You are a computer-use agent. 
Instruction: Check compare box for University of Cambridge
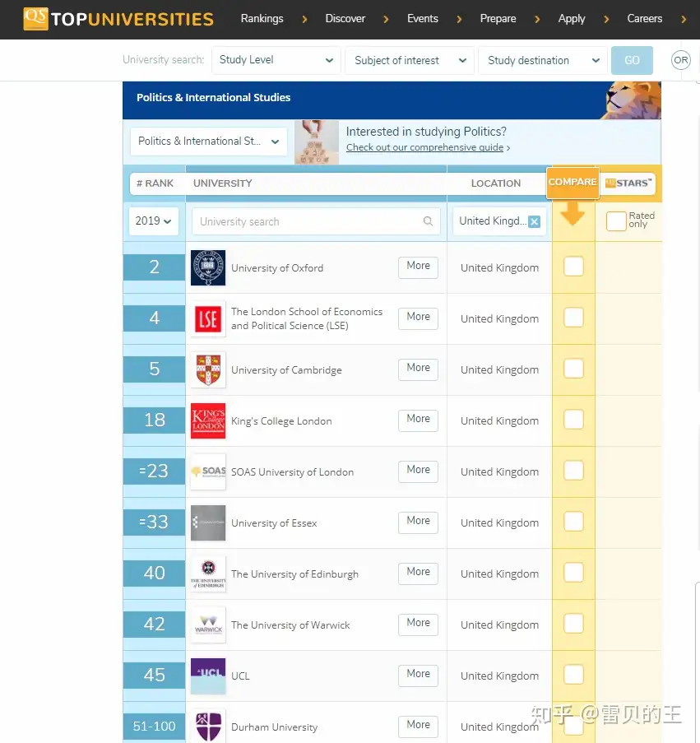(x=573, y=369)
